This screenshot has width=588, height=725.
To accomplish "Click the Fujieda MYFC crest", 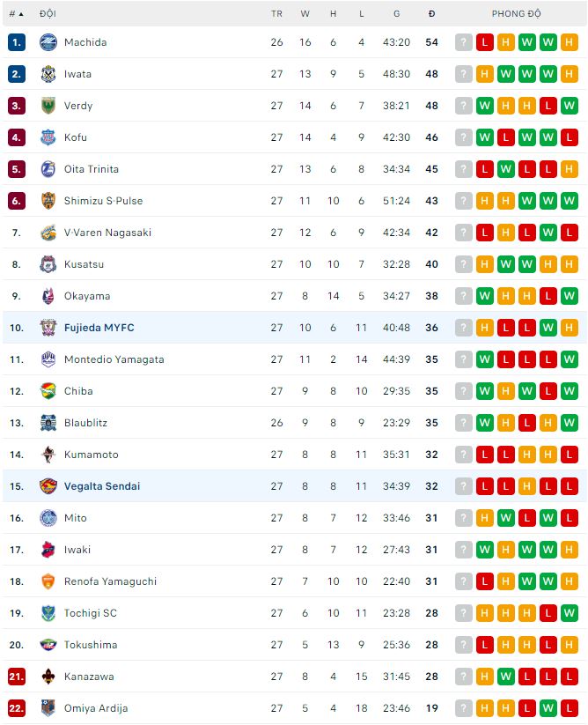I will [x=48, y=328].
